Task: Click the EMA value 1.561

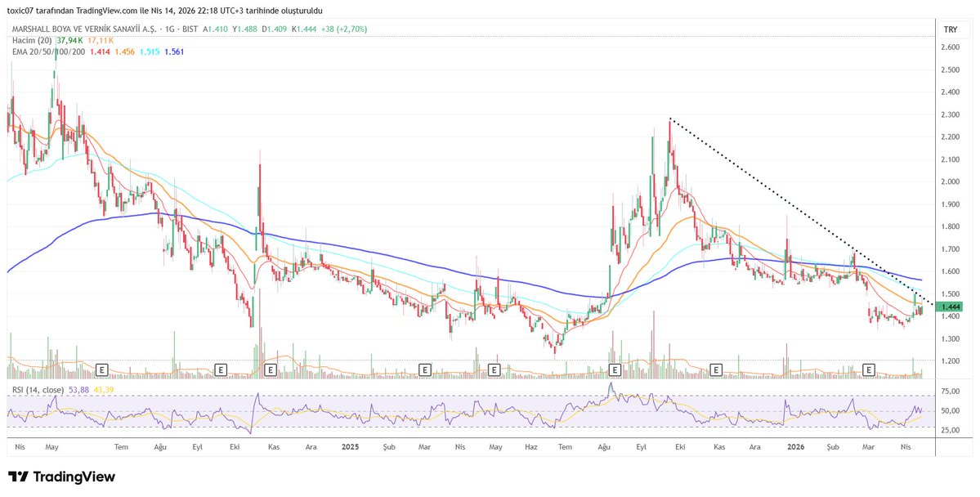Action: [x=174, y=51]
